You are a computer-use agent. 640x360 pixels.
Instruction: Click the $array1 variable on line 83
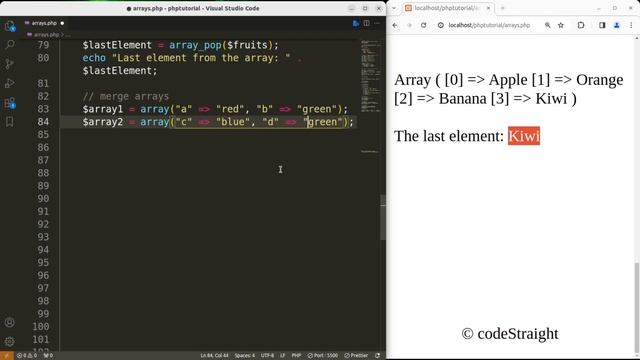click(102, 109)
